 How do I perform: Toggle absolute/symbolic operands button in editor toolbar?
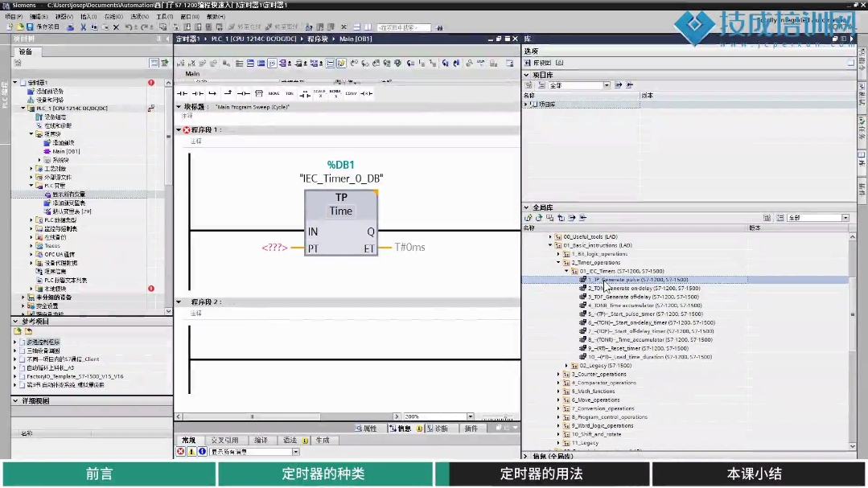(x=284, y=63)
